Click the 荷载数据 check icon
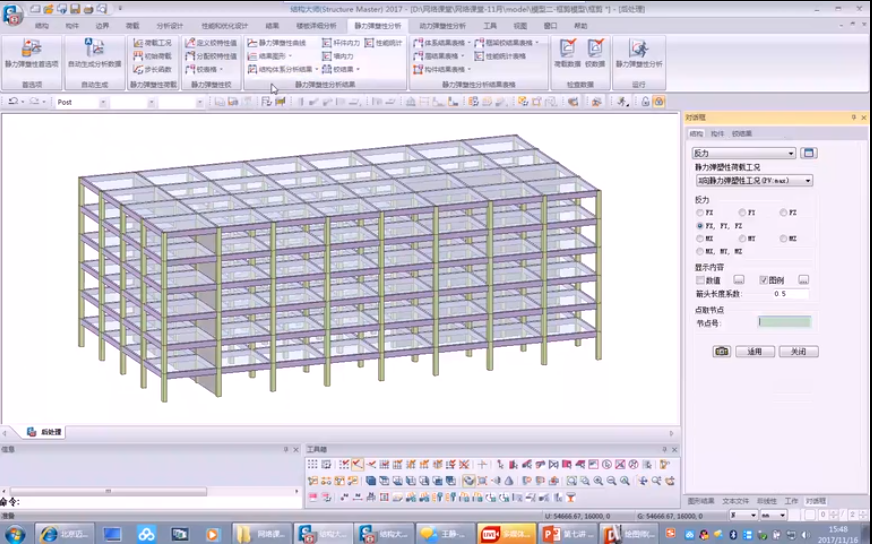Viewport: 872px width, 544px height. (x=567, y=49)
